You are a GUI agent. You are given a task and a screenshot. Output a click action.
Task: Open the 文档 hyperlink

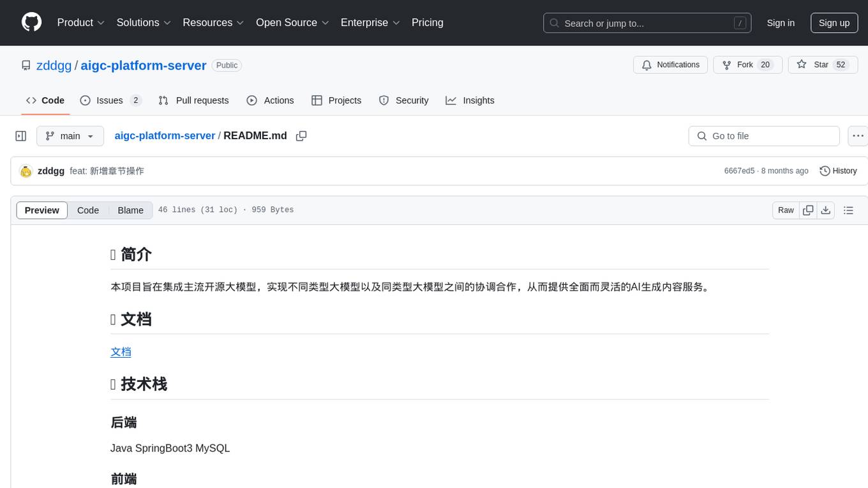(x=121, y=352)
